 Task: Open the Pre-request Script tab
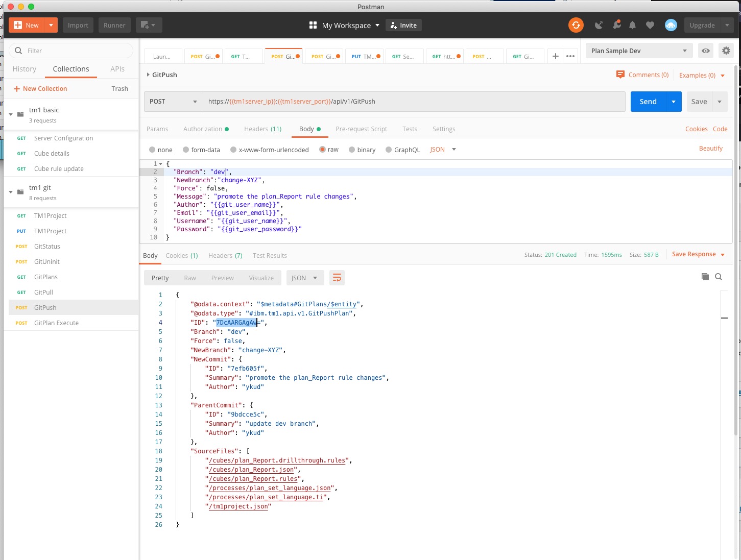(362, 129)
